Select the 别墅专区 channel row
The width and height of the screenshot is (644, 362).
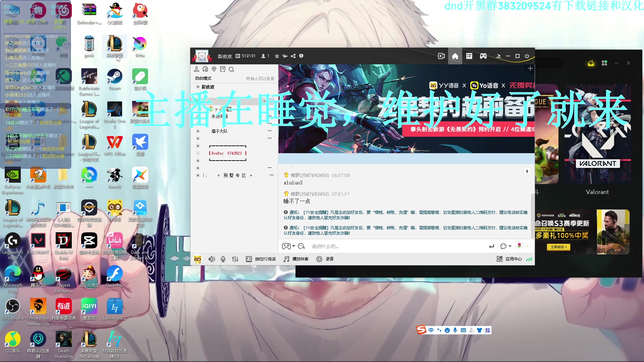[x=234, y=175]
